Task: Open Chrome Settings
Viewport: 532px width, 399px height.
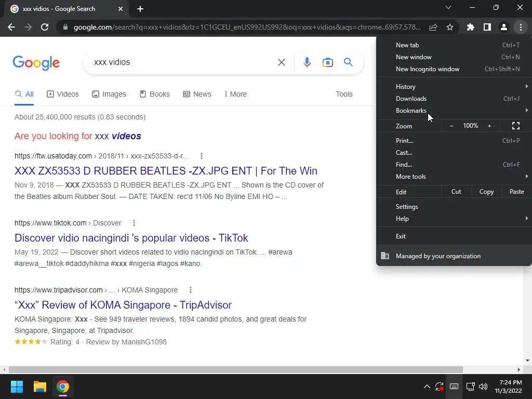Action: coord(454,207)
